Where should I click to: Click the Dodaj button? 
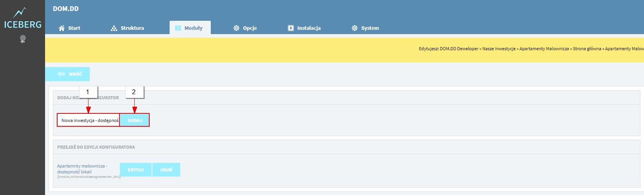[x=134, y=120]
